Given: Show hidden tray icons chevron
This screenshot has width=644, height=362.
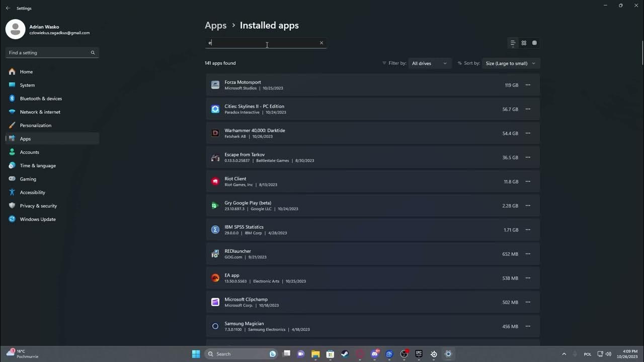Looking at the screenshot, I should coord(564,354).
